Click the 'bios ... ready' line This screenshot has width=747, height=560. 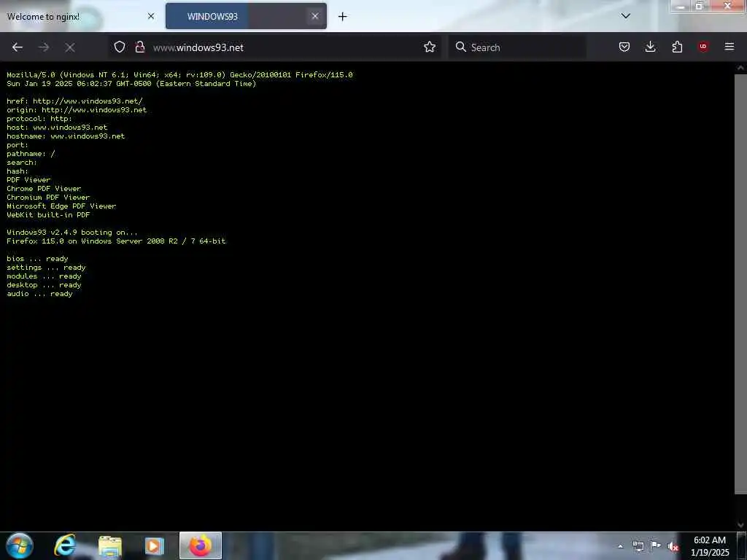click(38, 259)
